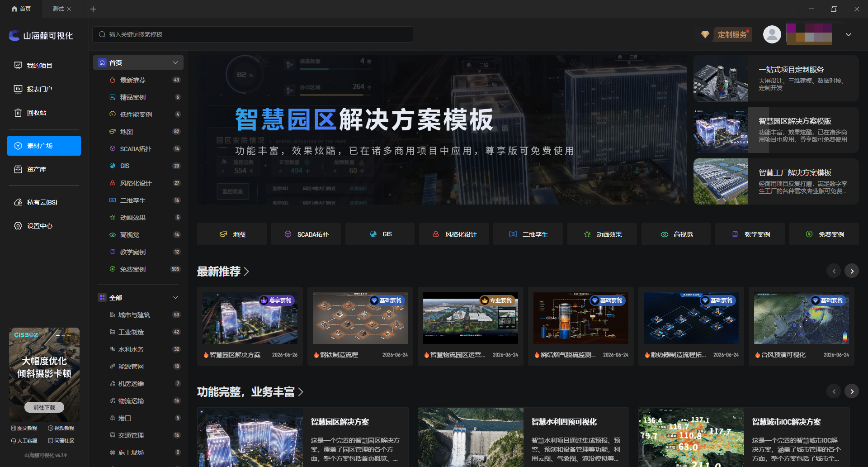Click the template search input field
The width and height of the screenshot is (868, 467).
(x=253, y=34)
